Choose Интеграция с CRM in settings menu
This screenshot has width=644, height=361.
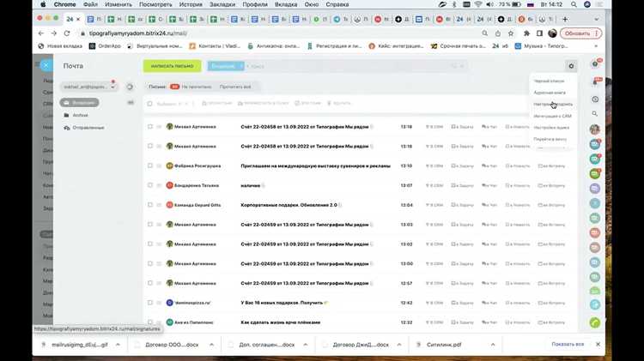coord(552,116)
